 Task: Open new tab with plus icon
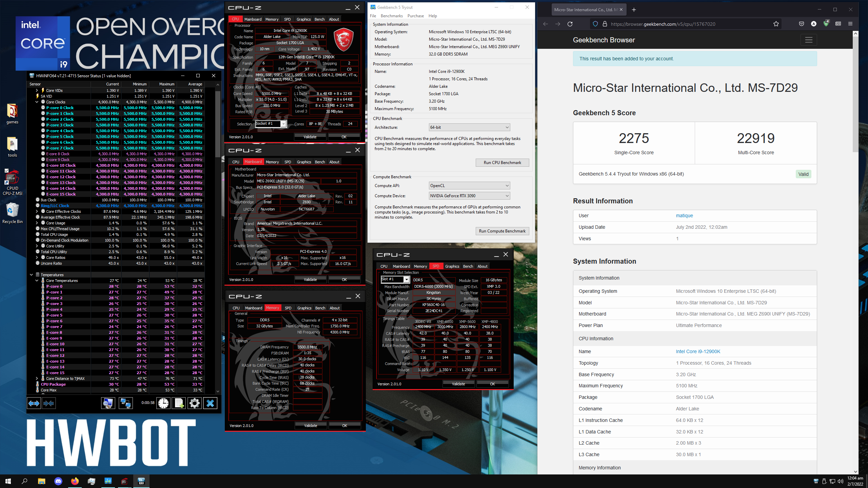click(634, 9)
